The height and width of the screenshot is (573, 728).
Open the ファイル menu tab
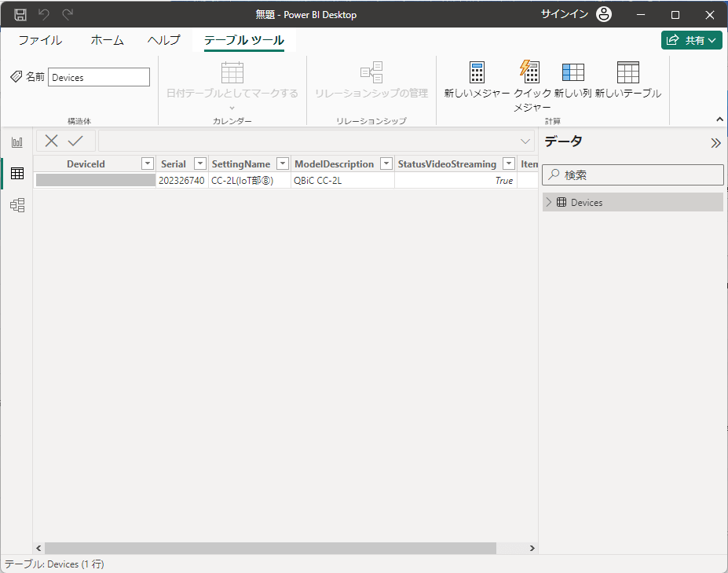click(40, 40)
